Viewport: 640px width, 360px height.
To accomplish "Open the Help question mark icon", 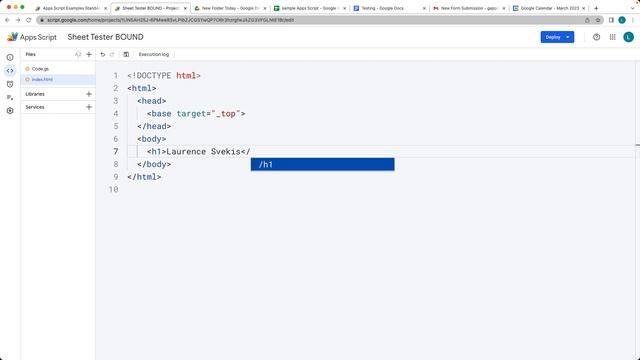I will click(x=596, y=37).
